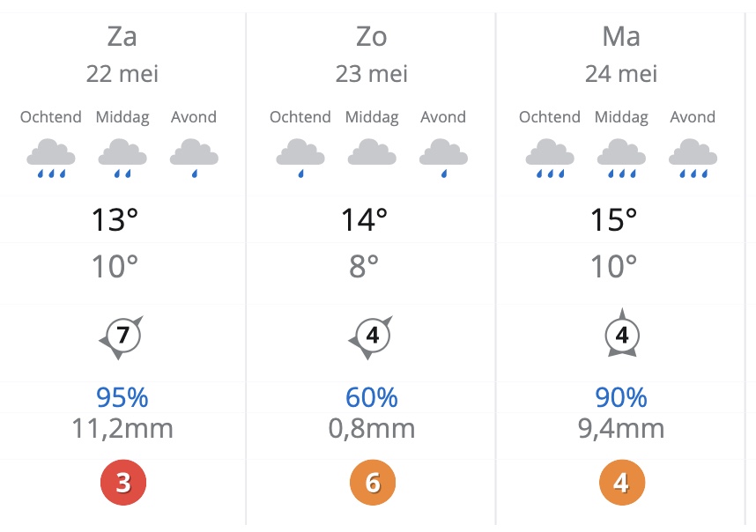Click Sunday midday cloudy icon
756x532 pixels.
(x=372, y=155)
